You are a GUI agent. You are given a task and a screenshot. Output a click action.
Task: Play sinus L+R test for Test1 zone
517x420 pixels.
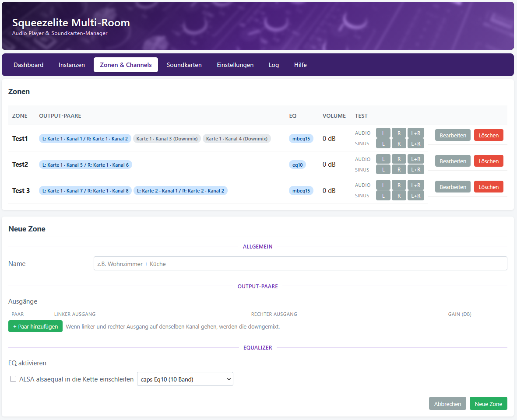[x=415, y=143]
